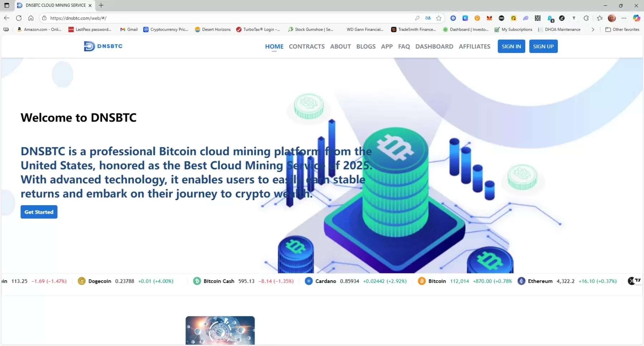Open the Other favorites folder

pyautogui.click(x=622, y=30)
